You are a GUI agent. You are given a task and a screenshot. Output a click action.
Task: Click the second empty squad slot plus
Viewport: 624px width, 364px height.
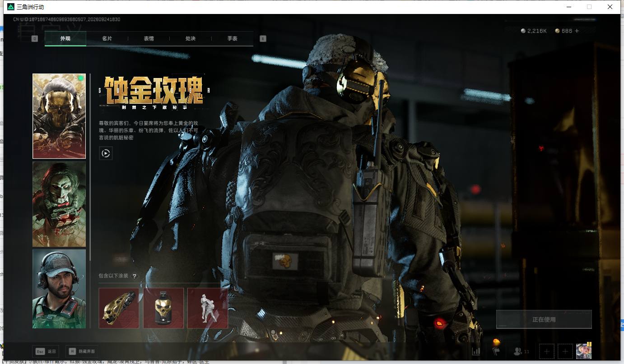[x=565, y=351]
